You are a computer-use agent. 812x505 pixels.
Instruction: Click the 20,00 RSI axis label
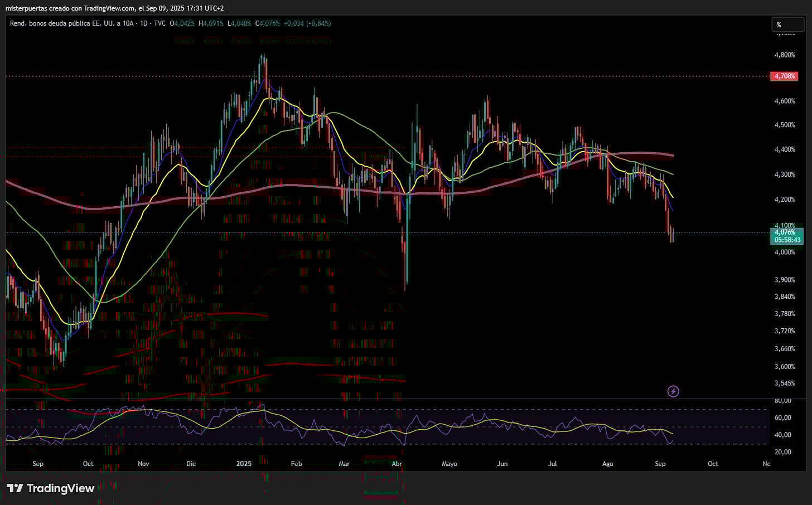(783, 452)
